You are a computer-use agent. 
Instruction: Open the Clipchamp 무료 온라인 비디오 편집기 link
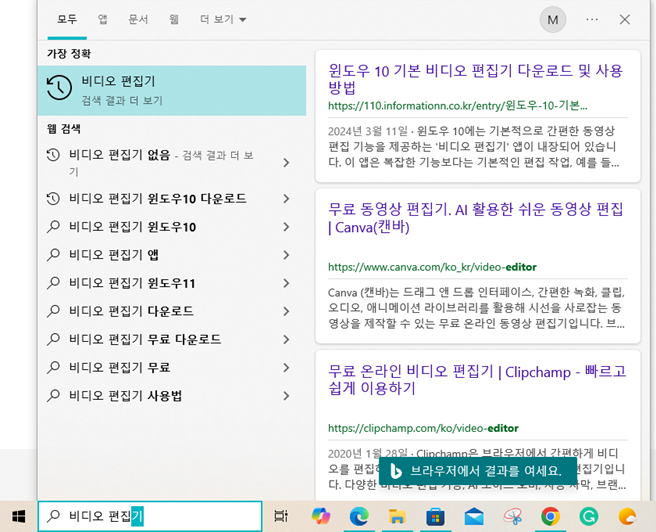point(477,380)
